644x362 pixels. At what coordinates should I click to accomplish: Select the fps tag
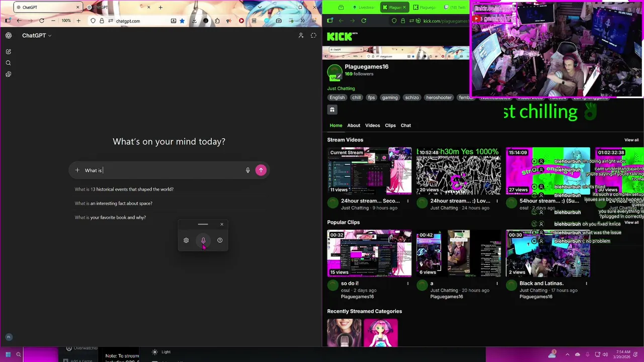tap(371, 98)
